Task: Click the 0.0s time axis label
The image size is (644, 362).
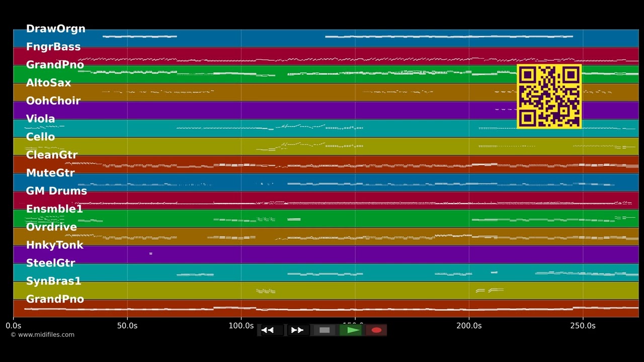Action: pos(14,326)
